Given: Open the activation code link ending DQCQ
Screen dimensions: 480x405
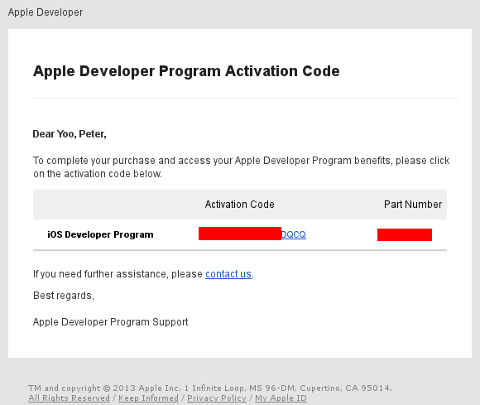Looking at the screenshot, I should [x=293, y=235].
